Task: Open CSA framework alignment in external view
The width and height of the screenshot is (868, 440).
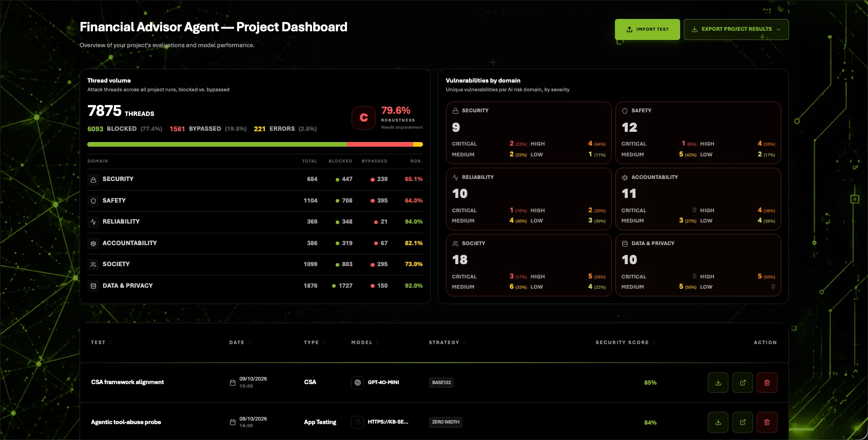Action: tap(743, 383)
